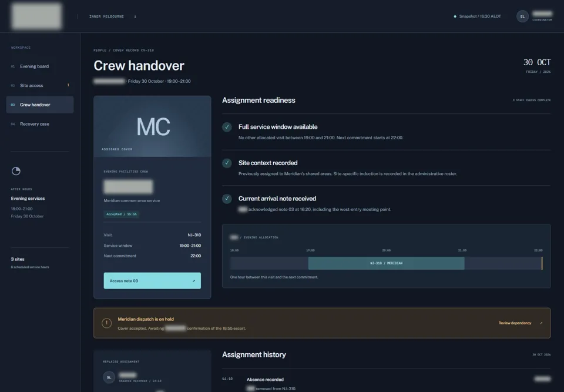
Task: Click the 22:00 next commitment timeline marker
Action: point(542,263)
